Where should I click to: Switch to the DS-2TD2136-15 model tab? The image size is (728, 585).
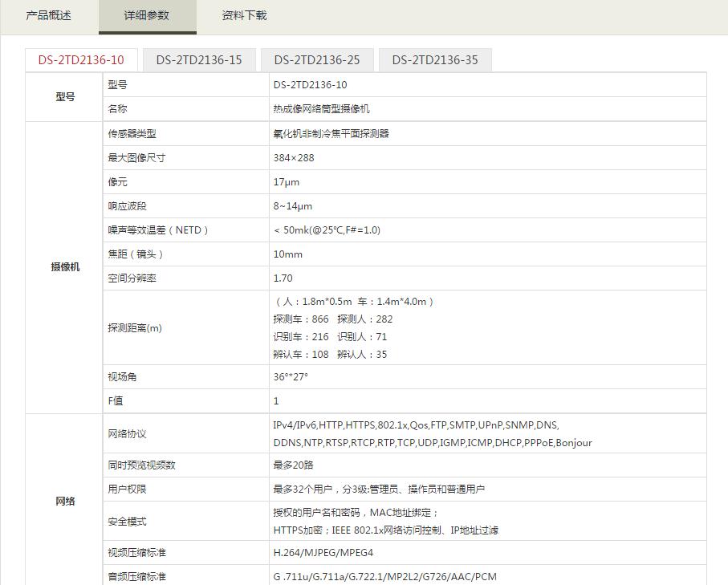(x=199, y=60)
